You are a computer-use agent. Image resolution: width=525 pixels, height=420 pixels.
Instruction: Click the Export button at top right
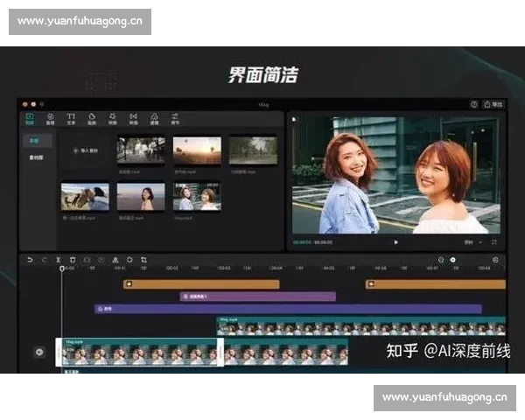click(493, 104)
